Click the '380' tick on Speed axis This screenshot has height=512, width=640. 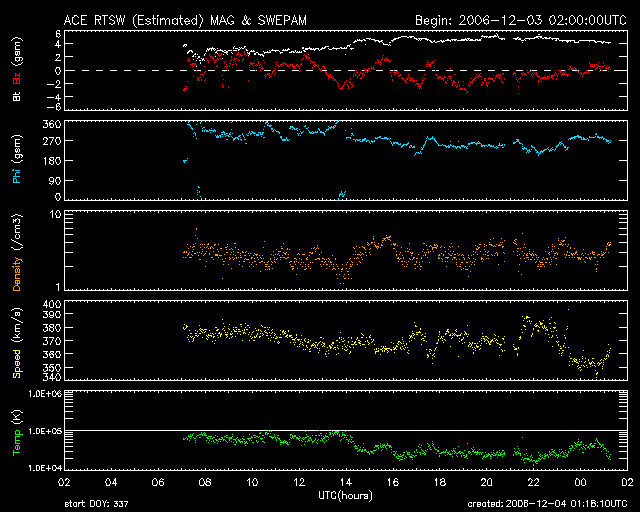[52, 328]
